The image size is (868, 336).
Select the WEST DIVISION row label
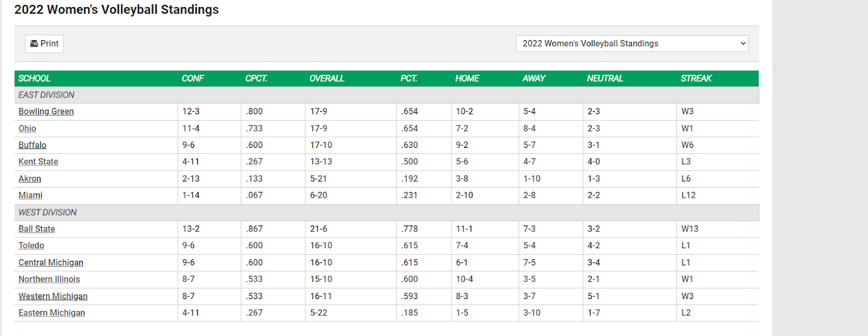(x=47, y=212)
